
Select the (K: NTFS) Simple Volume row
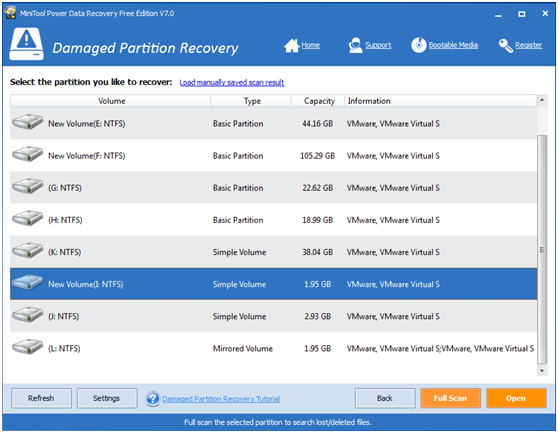(273, 252)
